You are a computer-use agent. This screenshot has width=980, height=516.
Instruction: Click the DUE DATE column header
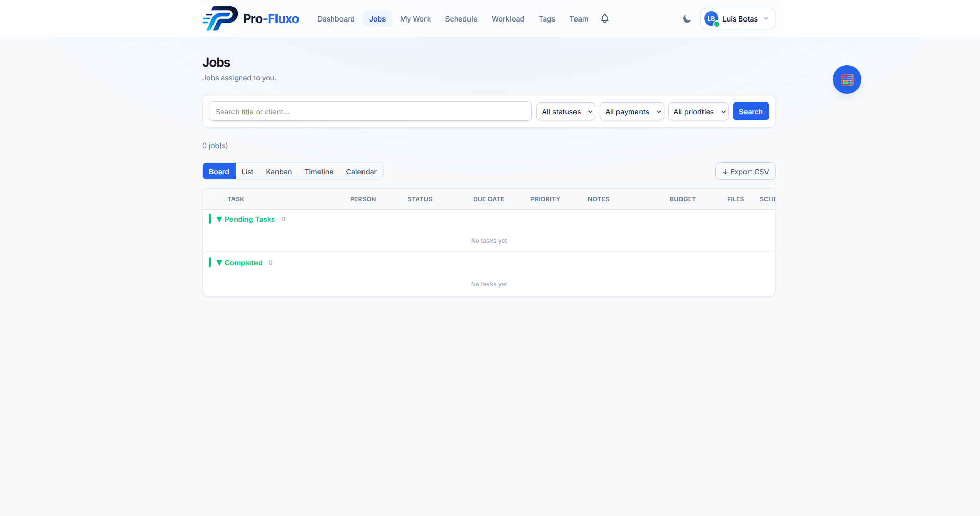click(x=488, y=199)
